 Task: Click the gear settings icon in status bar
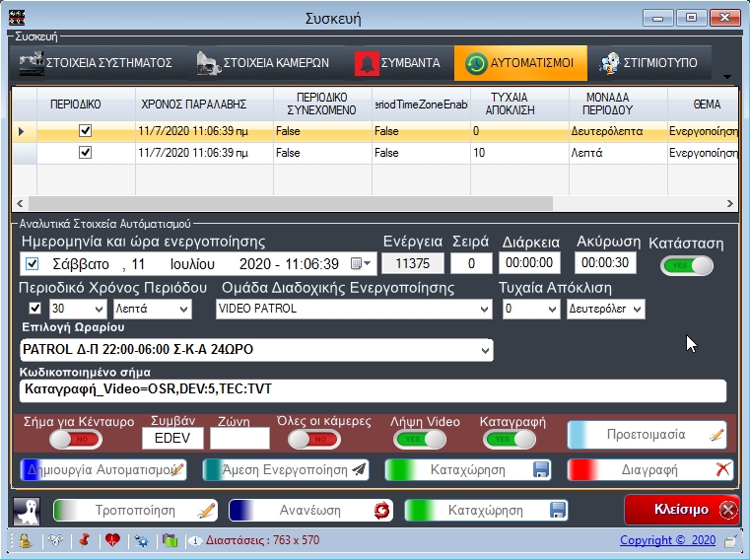(x=143, y=540)
